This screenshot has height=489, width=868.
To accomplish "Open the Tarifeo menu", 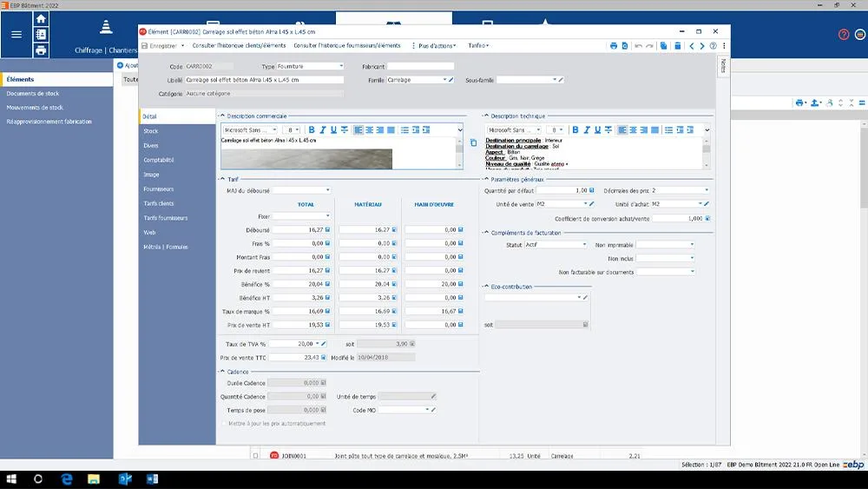I will click(x=478, y=46).
